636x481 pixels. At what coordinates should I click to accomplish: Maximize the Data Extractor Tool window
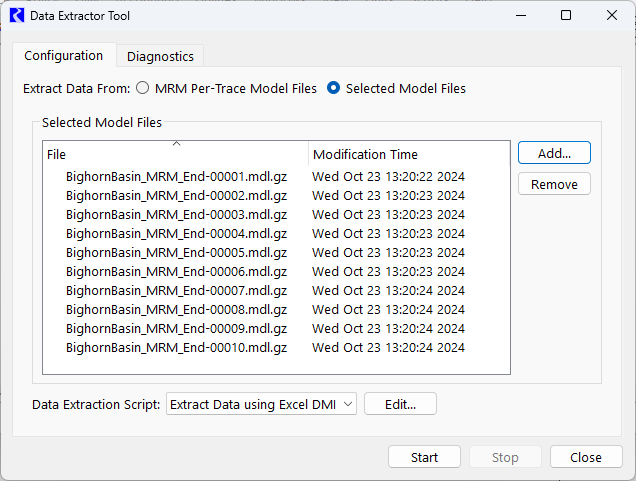(x=566, y=16)
